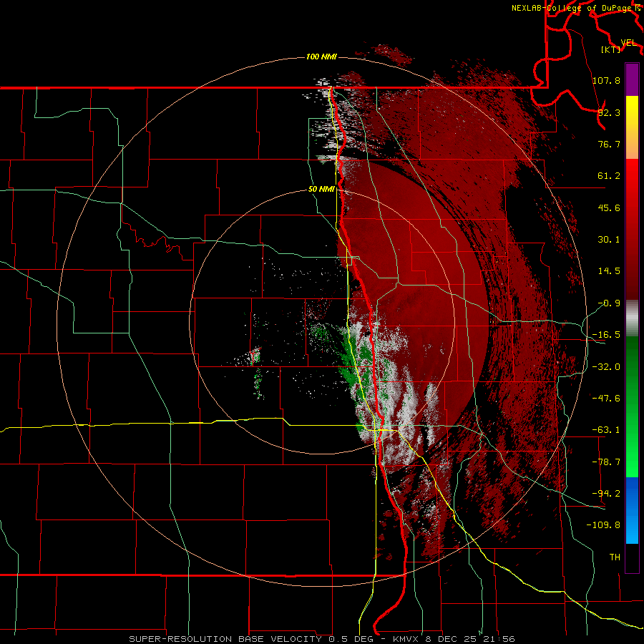This screenshot has height=644, width=644.
Task: Click the Super-Resolution Base Velocity caption
Action: pyautogui.click(x=321, y=639)
